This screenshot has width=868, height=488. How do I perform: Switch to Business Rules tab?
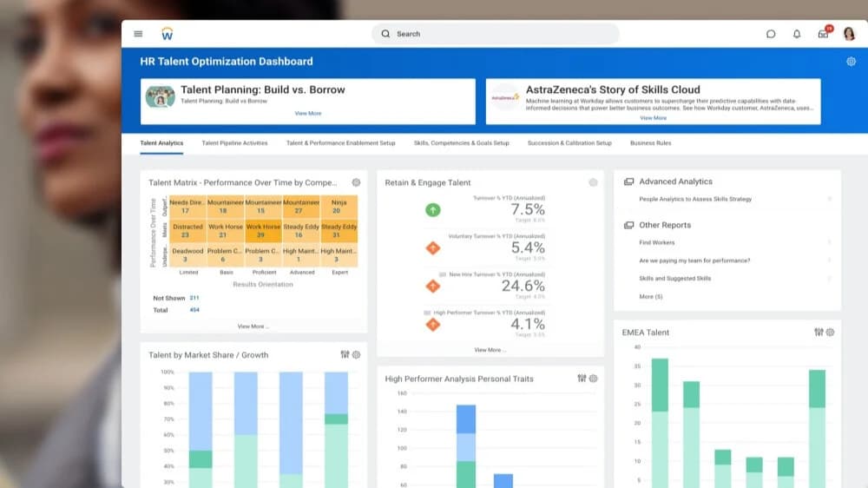650,143
